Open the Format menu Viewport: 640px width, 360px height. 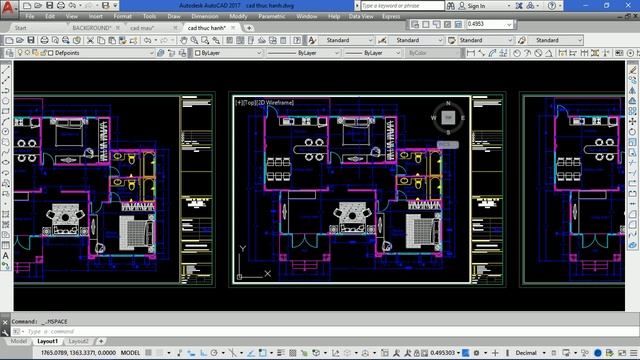(122, 16)
